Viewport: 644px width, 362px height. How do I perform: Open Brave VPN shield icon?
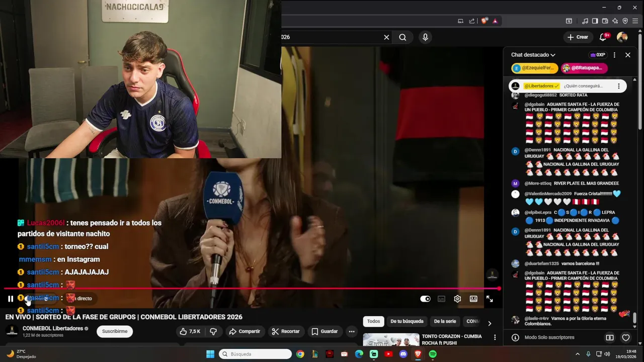pyautogui.click(x=625, y=21)
